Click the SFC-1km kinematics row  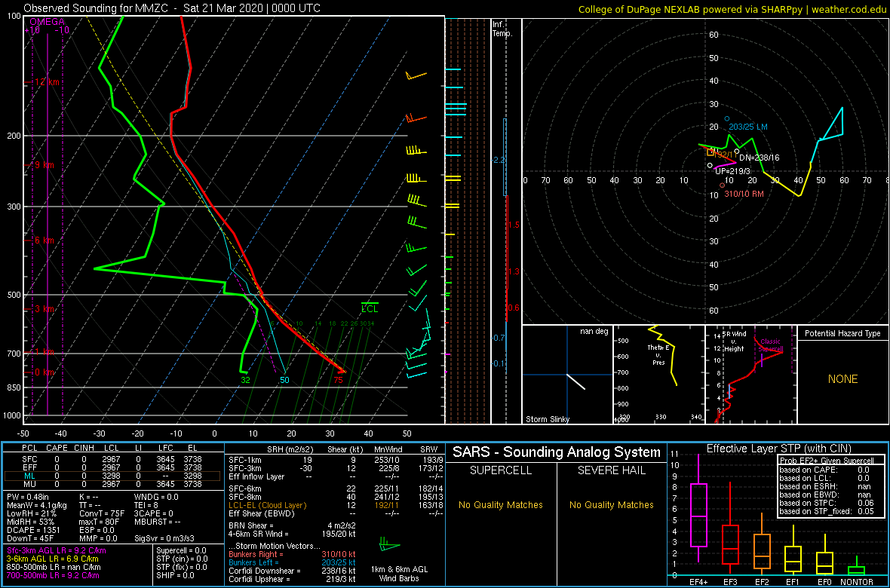point(335,462)
